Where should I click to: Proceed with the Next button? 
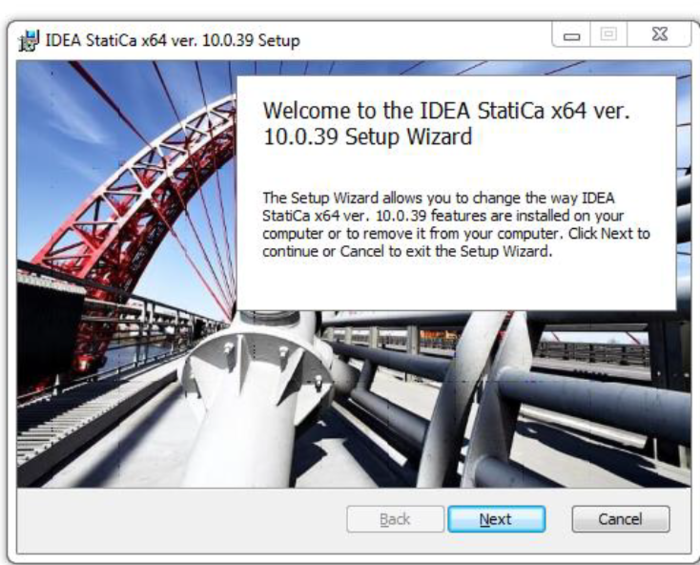coord(496,519)
